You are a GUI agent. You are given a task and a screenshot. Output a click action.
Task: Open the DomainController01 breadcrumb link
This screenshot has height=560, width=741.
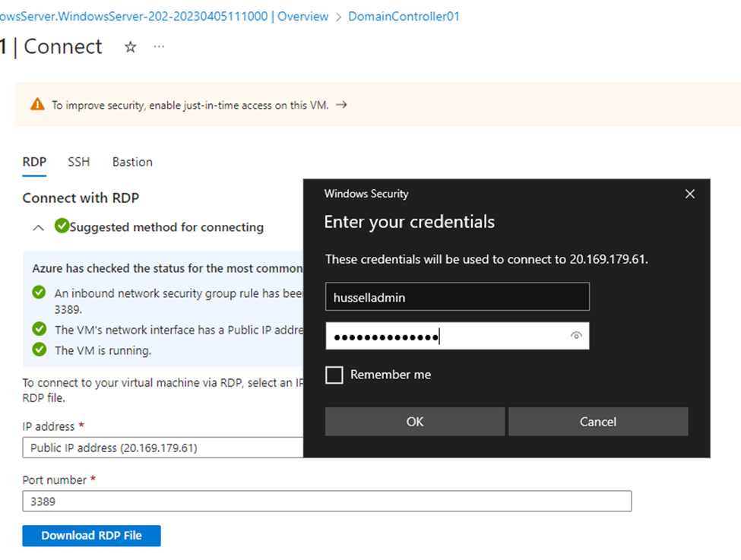coord(404,16)
